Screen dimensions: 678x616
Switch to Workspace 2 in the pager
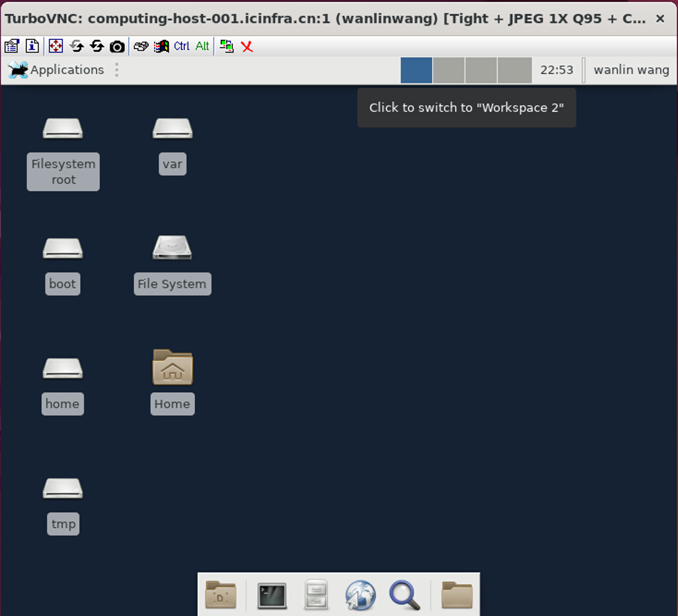pos(448,70)
